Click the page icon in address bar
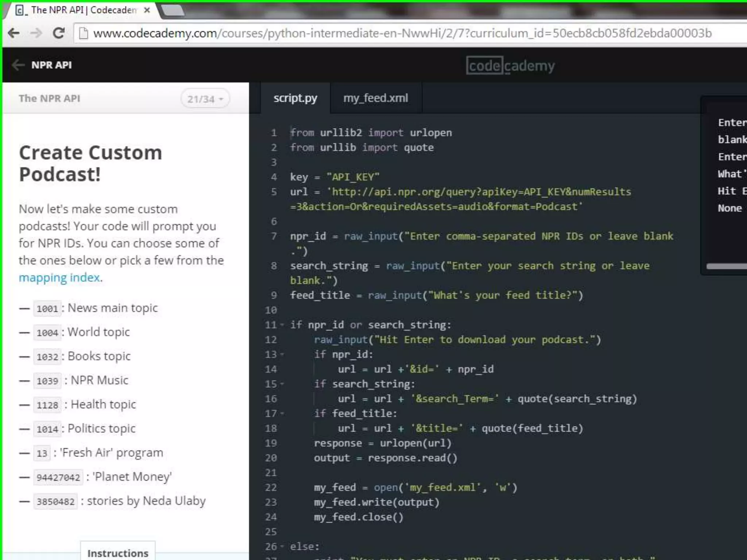The image size is (747, 560). tap(84, 33)
